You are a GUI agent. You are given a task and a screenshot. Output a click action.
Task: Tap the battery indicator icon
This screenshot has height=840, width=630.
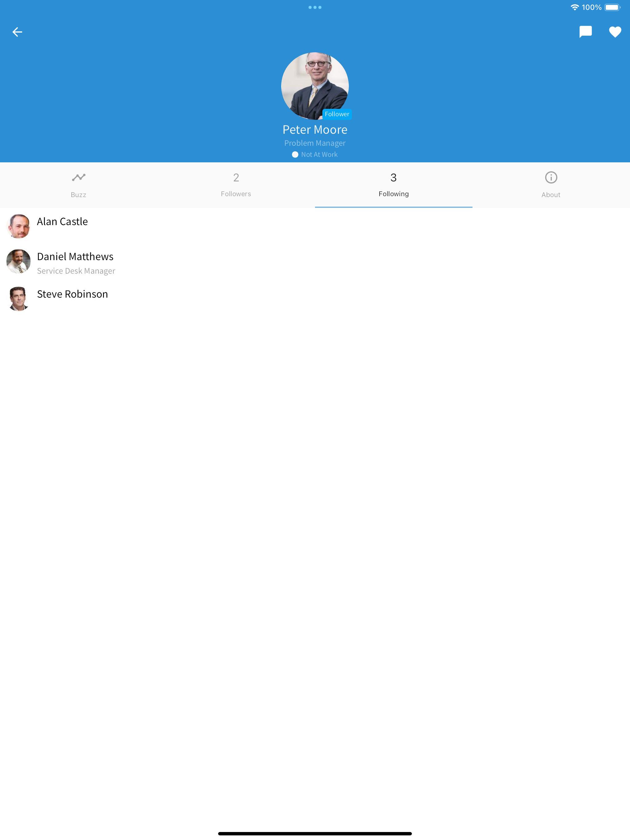612,7
